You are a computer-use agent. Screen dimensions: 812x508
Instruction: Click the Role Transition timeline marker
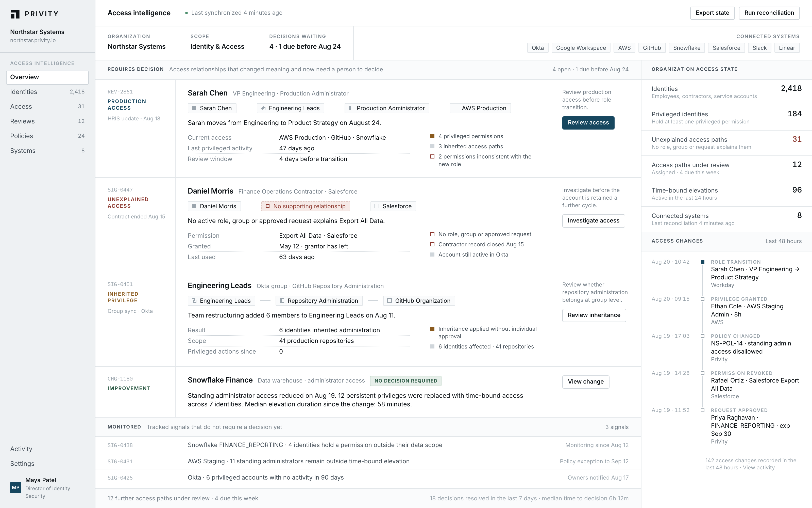coord(703,262)
